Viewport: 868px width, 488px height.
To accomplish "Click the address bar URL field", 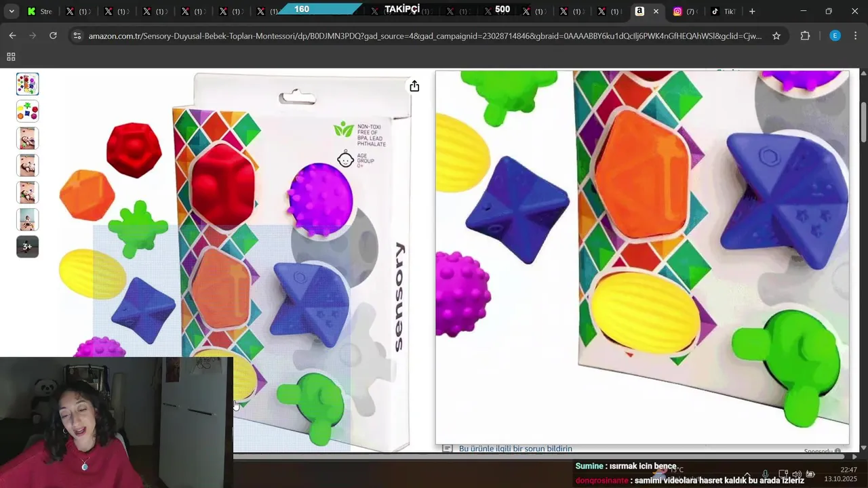I will click(x=425, y=35).
